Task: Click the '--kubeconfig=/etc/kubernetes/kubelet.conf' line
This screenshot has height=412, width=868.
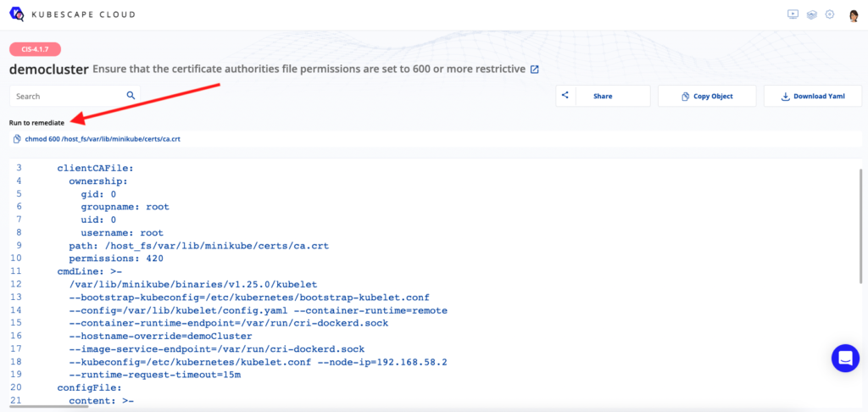Action: (258, 362)
